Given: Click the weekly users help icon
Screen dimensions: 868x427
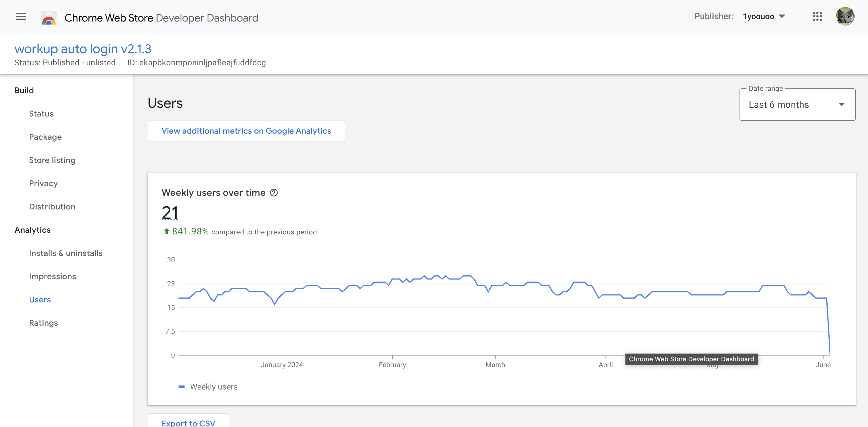Looking at the screenshot, I should click(274, 193).
